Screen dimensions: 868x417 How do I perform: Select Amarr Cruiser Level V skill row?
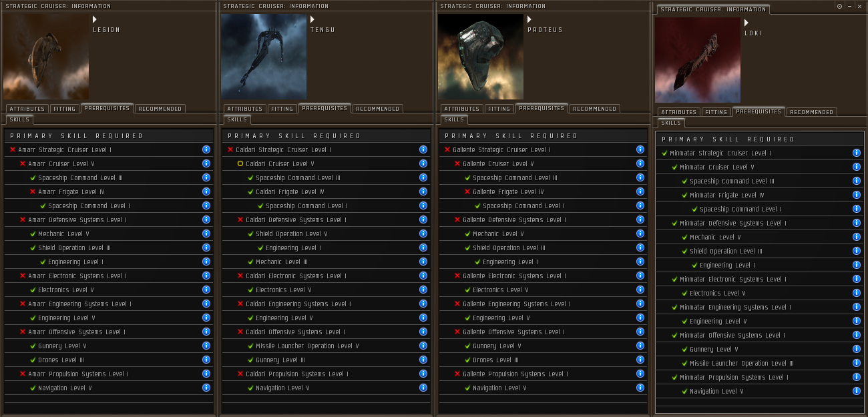109,163
